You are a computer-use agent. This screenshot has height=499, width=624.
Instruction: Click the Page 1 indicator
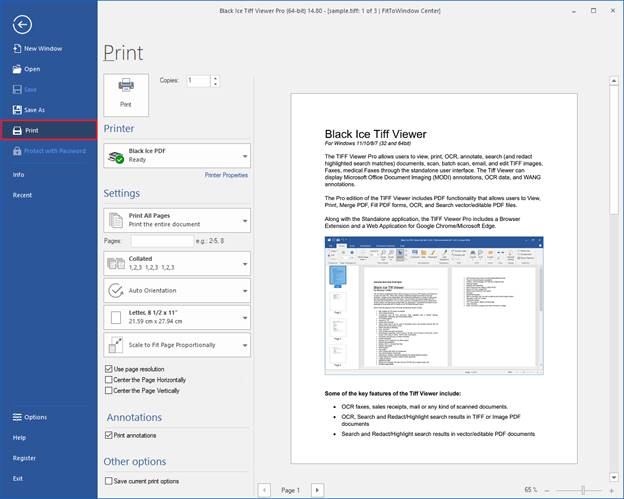point(291,490)
